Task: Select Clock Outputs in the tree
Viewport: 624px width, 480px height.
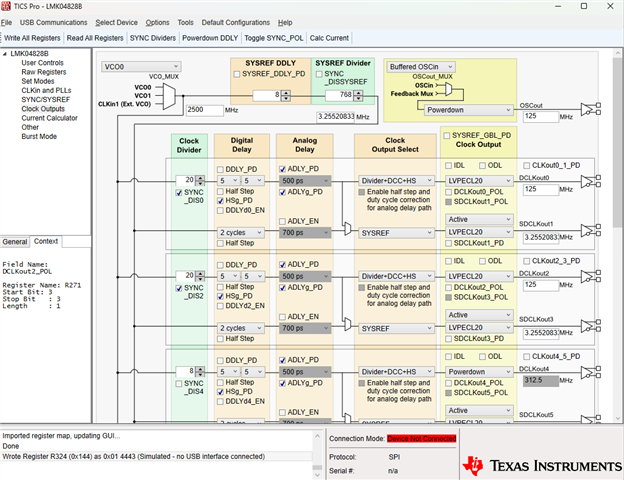Action: coord(43,109)
